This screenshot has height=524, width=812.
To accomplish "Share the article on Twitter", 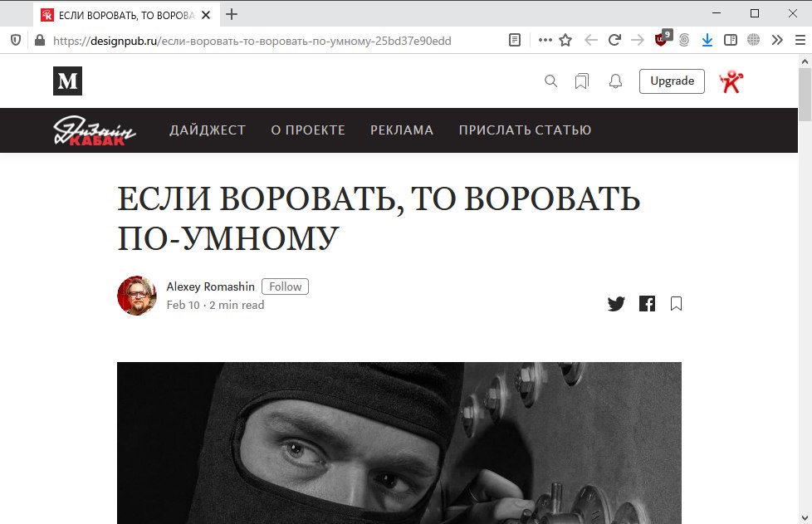I will click(616, 303).
